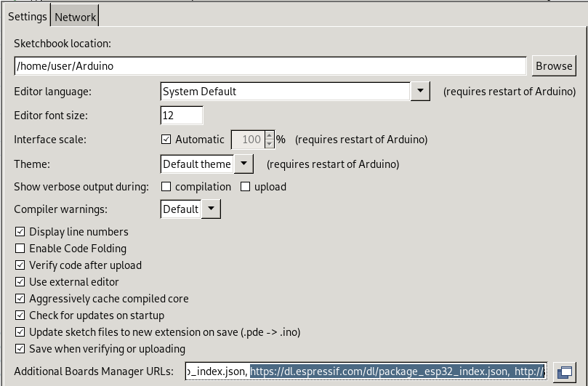The image size is (588, 386).
Task: Click the Additional Boards Manager URLs field
Action: pos(366,371)
